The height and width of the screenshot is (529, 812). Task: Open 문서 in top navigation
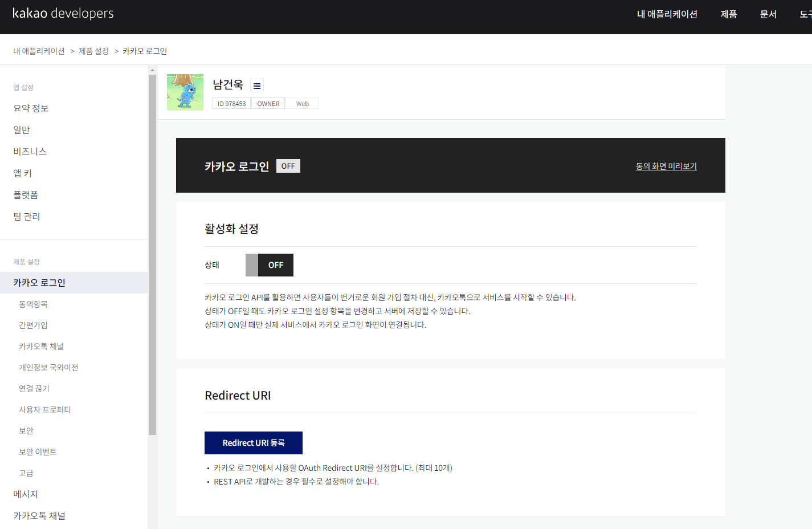(x=768, y=14)
